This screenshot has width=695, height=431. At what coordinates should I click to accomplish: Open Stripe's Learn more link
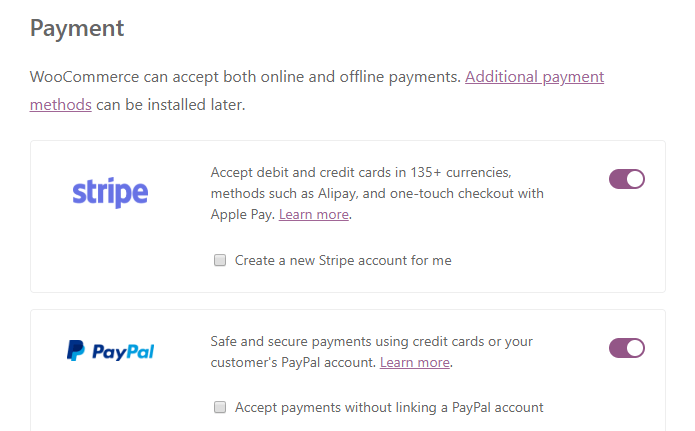314,215
